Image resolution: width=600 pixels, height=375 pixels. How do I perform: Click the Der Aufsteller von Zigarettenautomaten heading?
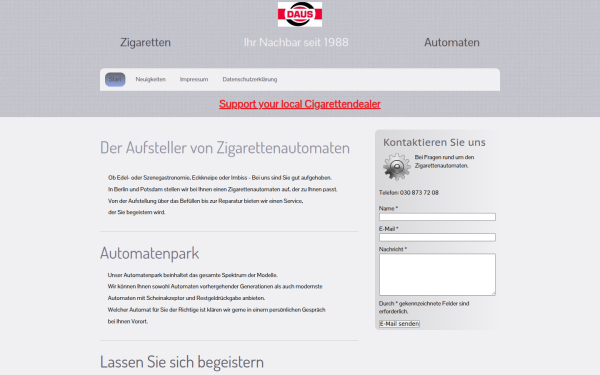coord(225,148)
